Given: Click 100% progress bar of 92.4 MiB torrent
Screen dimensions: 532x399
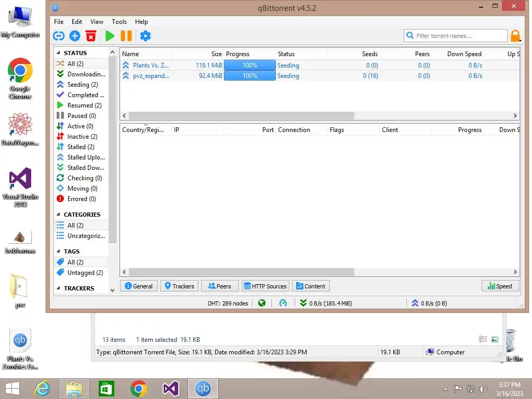Looking at the screenshot, I should 250,76.
